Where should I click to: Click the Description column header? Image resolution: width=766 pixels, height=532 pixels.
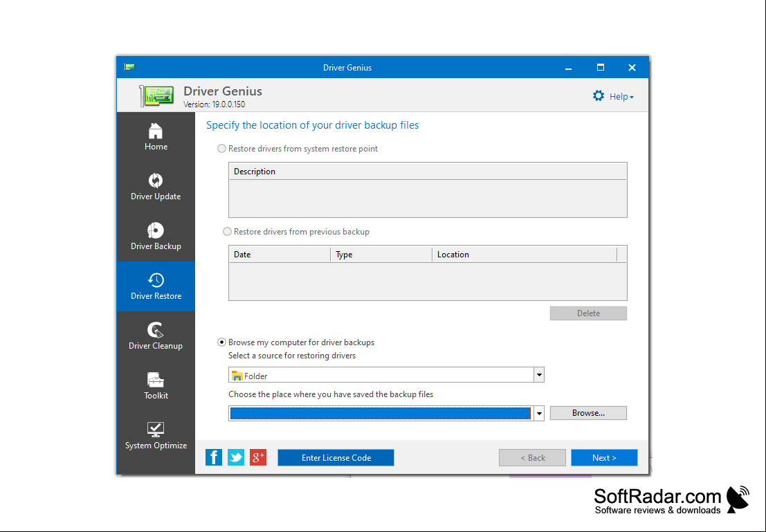tap(428, 172)
